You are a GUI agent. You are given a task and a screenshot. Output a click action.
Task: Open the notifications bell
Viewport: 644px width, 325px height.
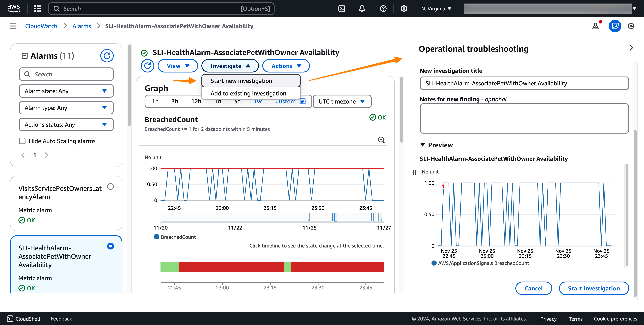(x=362, y=9)
